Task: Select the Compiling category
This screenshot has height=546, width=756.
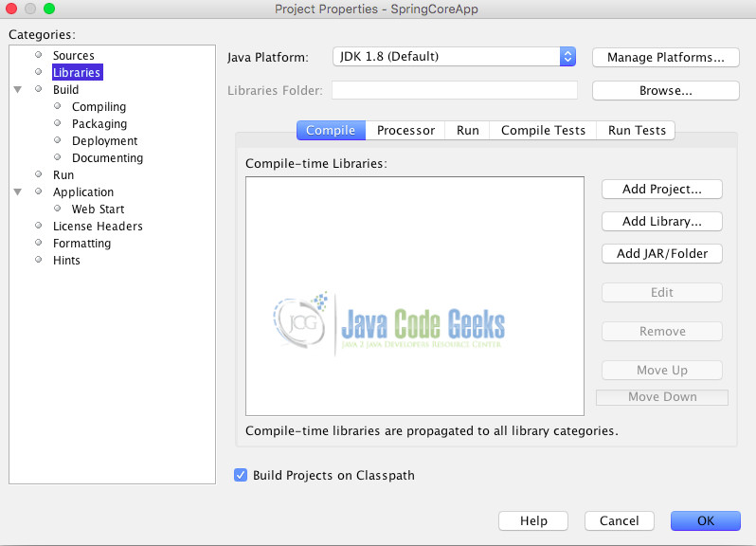Action: click(x=99, y=106)
